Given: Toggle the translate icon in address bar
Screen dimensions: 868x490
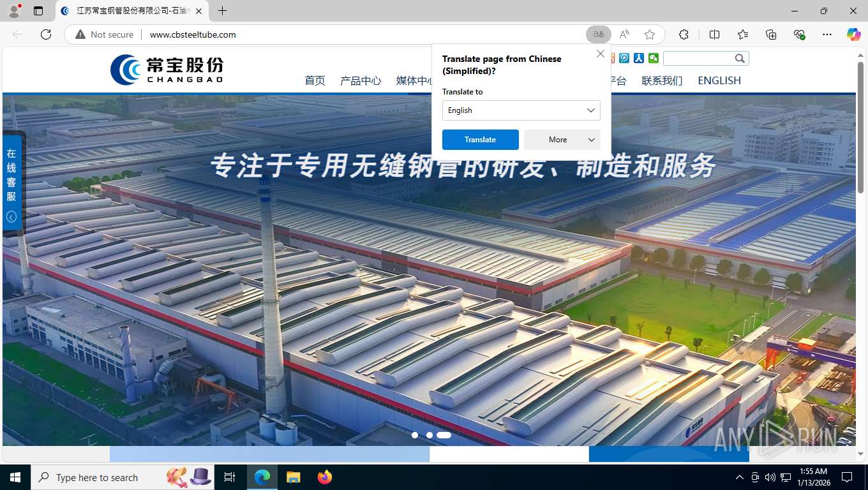Looking at the screenshot, I should pyautogui.click(x=599, y=34).
